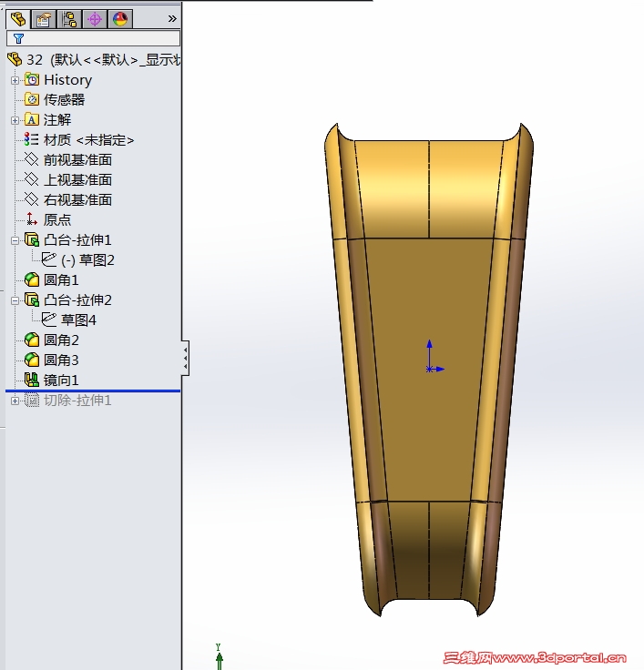Click the blue origin triad in viewport
644x670 pixels.
(x=434, y=357)
